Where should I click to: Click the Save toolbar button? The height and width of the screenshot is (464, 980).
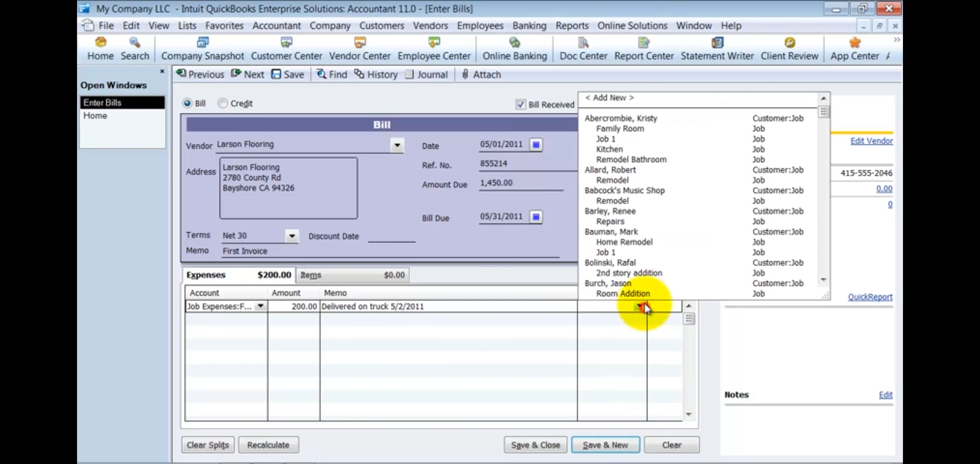tap(288, 74)
